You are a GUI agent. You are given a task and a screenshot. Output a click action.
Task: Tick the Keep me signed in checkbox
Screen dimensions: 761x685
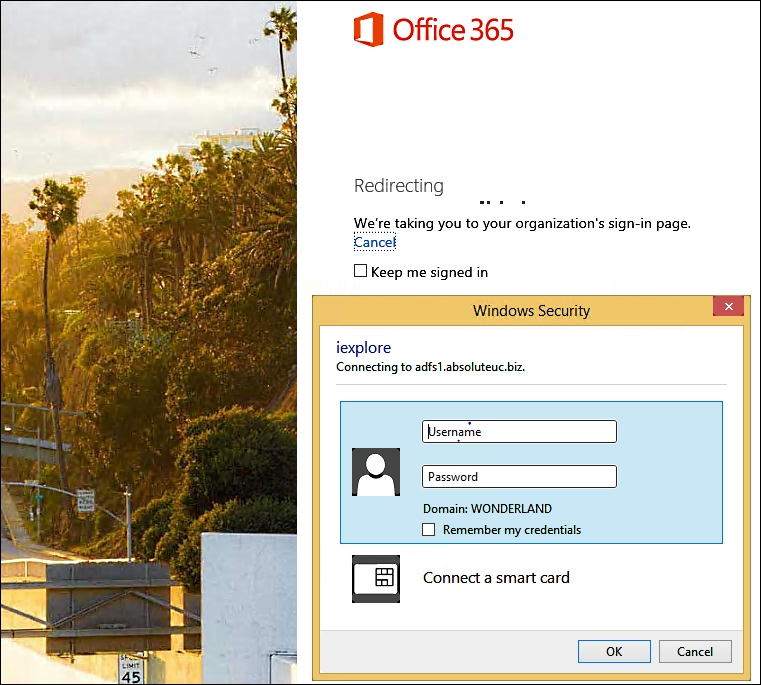pos(361,270)
